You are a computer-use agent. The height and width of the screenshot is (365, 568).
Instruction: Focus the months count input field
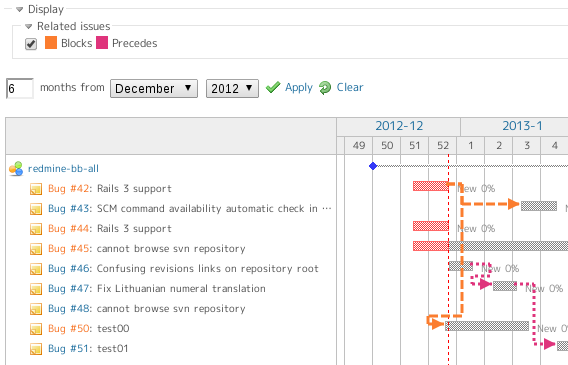click(20, 88)
